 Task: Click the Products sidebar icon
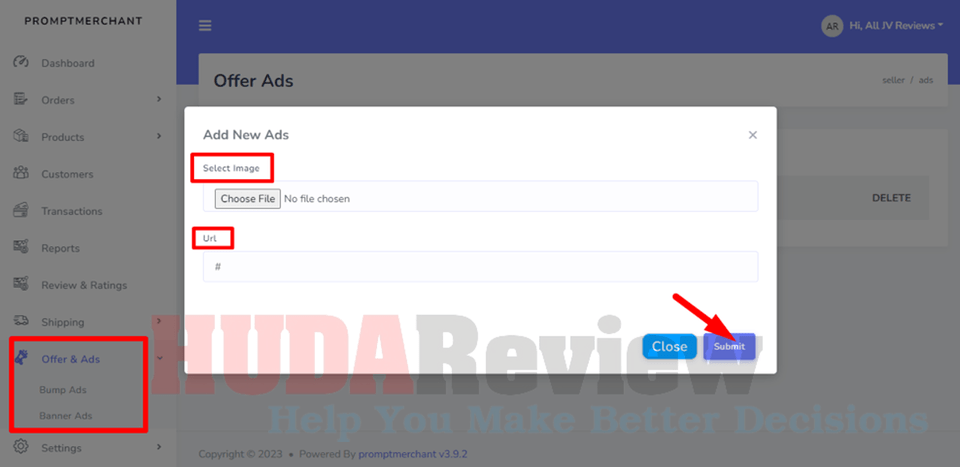click(21, 137)
